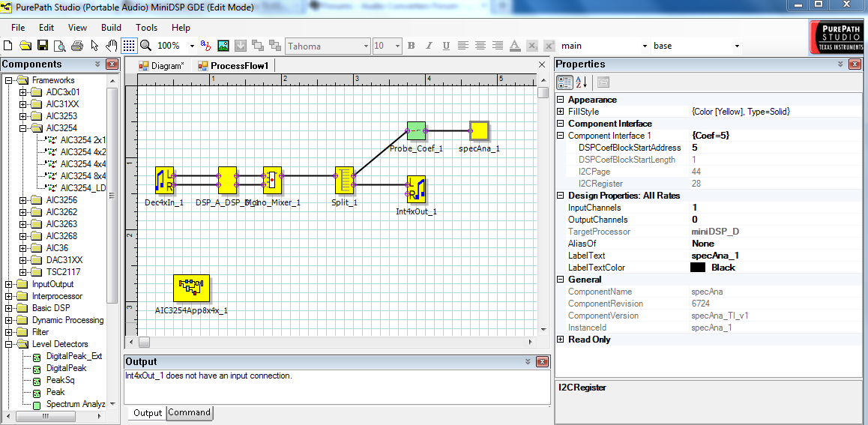Image resolution: width=868 pixels, height=425 pixels.
Task: Toggle the grid display button
Action: tap(129, 46)
